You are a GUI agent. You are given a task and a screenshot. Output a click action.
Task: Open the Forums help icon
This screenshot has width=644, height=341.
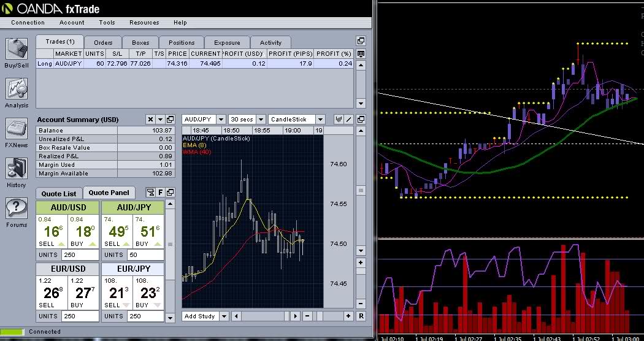pyautogui.click(x=17, y=212)
